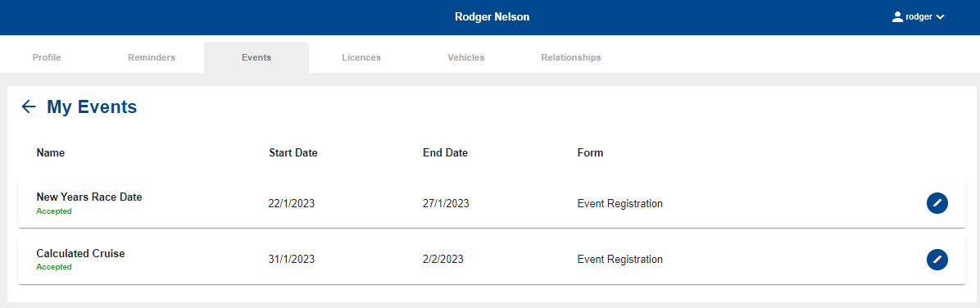The width and height of the screenshot is (980, 308).
Task: Open the Reminders tab
Action: coord(152,57)
